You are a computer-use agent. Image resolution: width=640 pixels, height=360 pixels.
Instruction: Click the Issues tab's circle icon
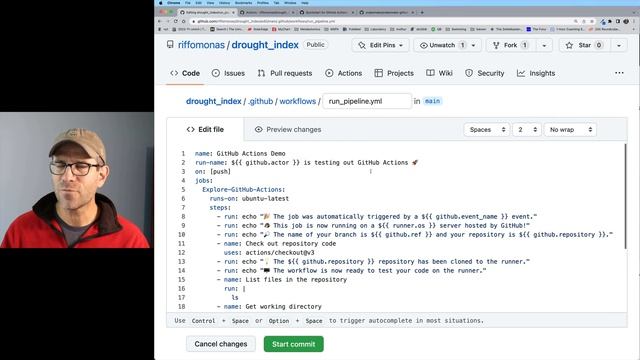click(x=216, y=73)
